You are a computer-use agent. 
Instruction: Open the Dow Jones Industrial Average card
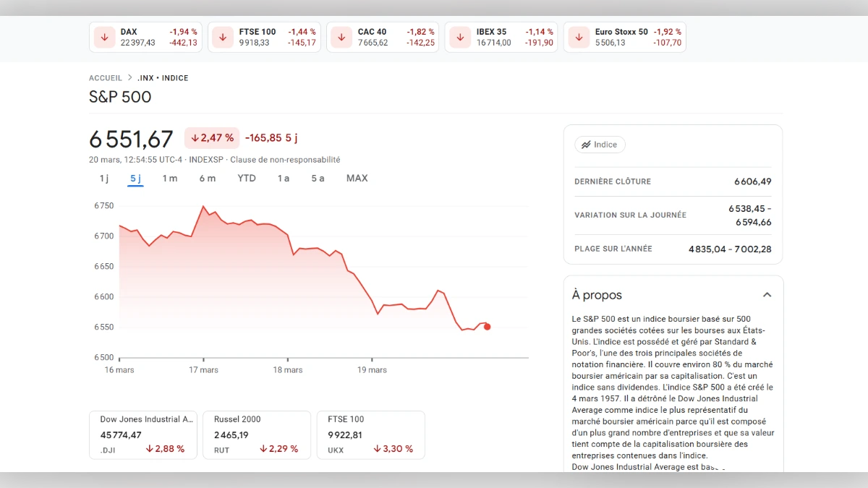pyautogui.click(x=142, y=434)
